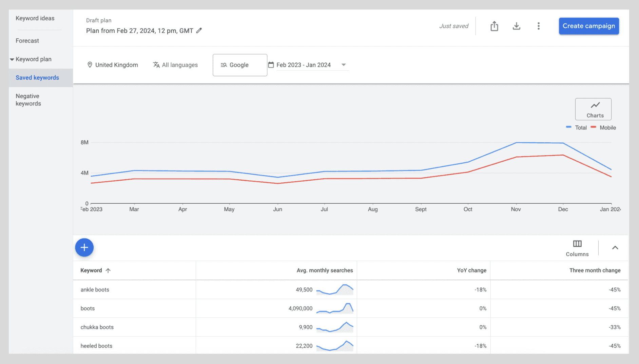This screenshot has height=364, width=639.
Task: Go to Keyword ideas in sidebar
Action: click(35, 18)
